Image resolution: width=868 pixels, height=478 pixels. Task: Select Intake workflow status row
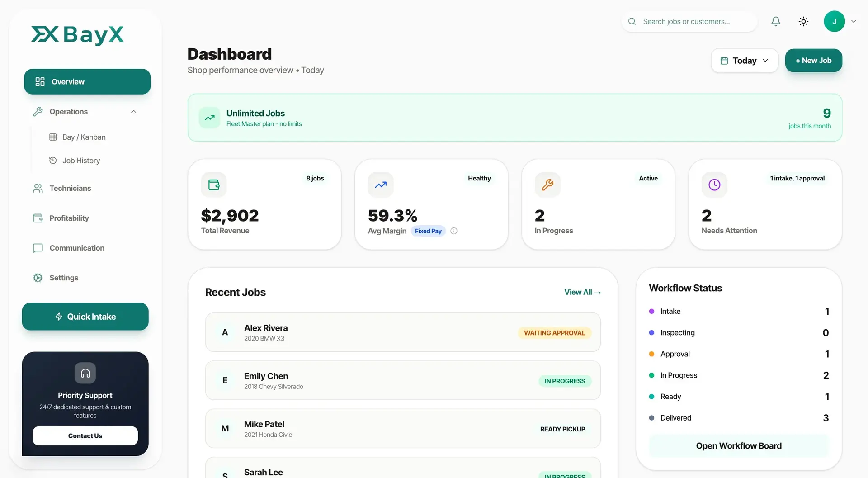click(739, 311)
